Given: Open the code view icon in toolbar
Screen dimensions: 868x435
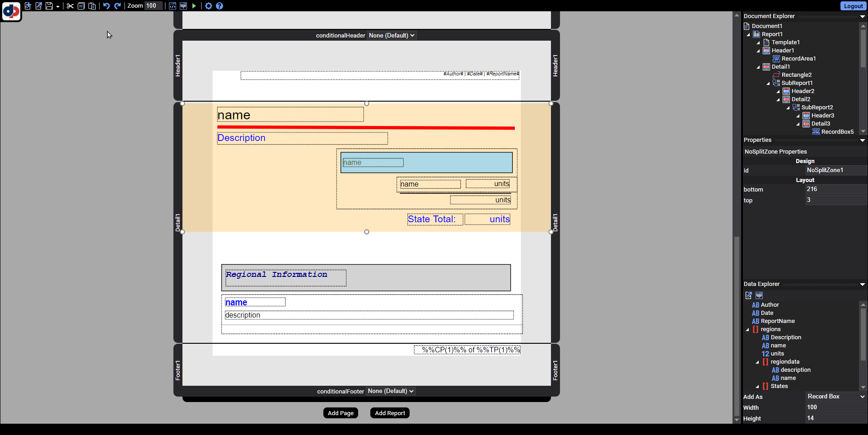Looking at the screenshot, I should point(173,6).
